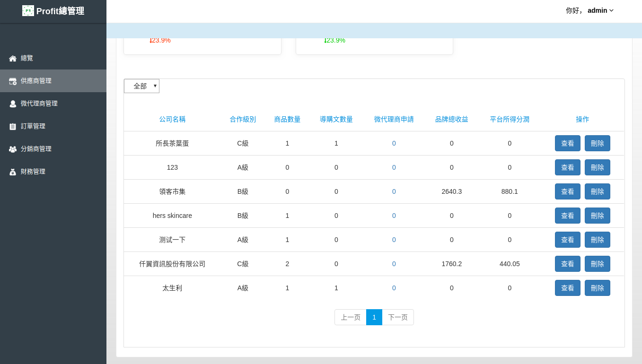Screen dimensions: 642x364
Task: Click company name 領客市集
Action: tap(172, 191)
